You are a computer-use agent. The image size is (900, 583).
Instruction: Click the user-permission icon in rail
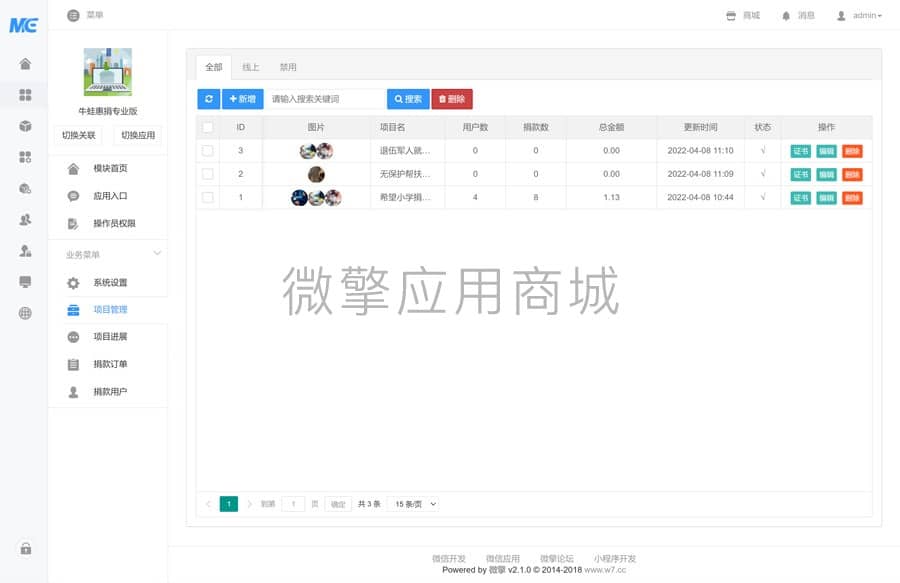25,250
